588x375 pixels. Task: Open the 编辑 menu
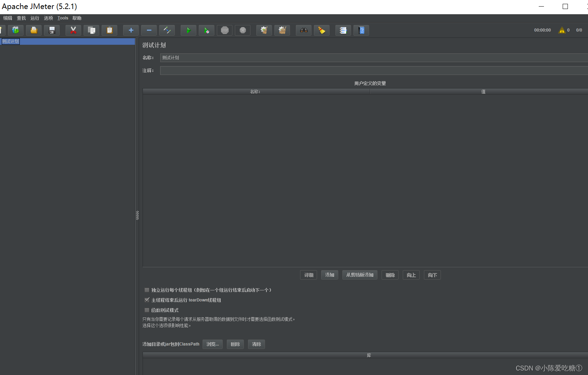(8, 18)
